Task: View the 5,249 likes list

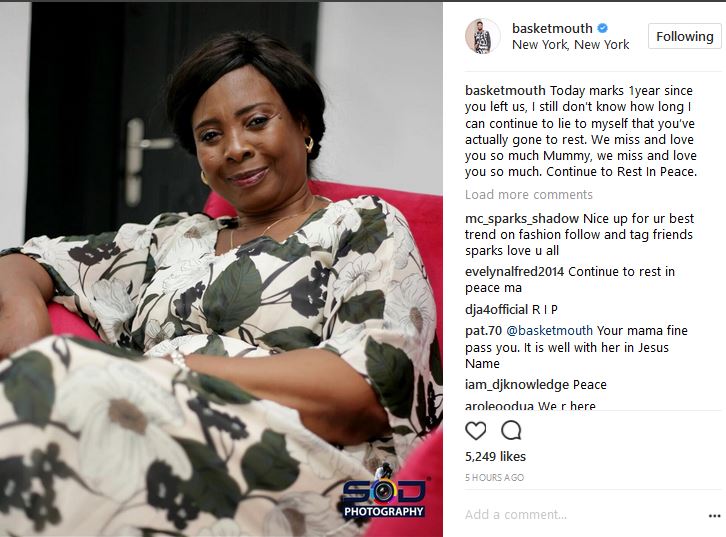Action: click(495, 457)
